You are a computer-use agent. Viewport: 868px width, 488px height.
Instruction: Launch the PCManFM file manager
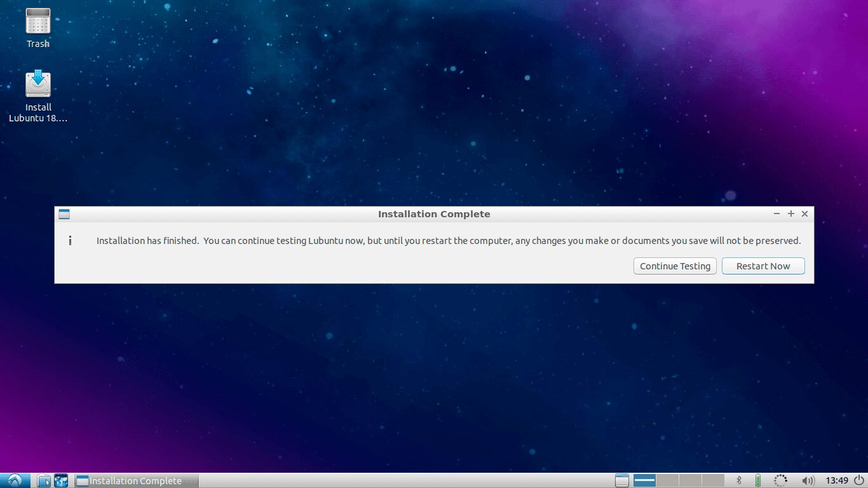(x=43, y=480)
